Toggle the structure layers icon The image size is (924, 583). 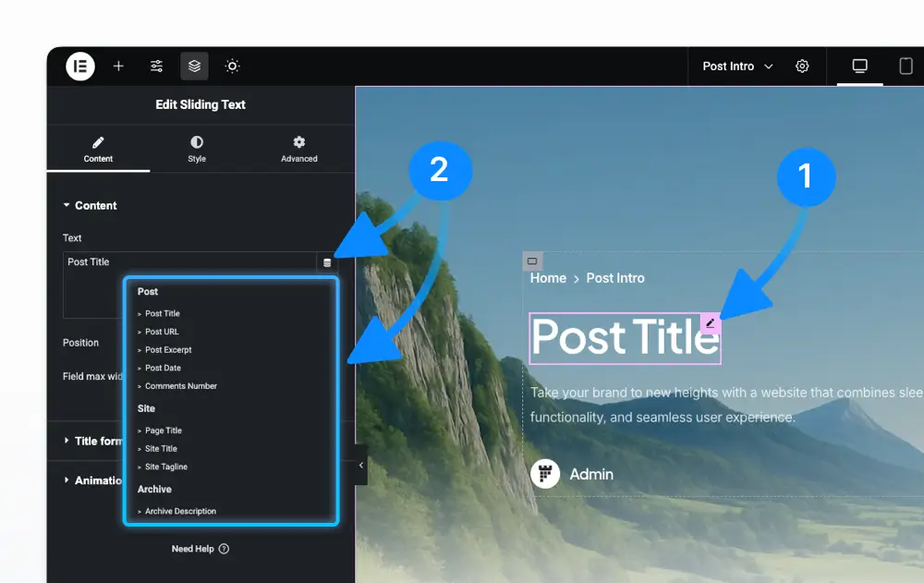click(194, 66)
